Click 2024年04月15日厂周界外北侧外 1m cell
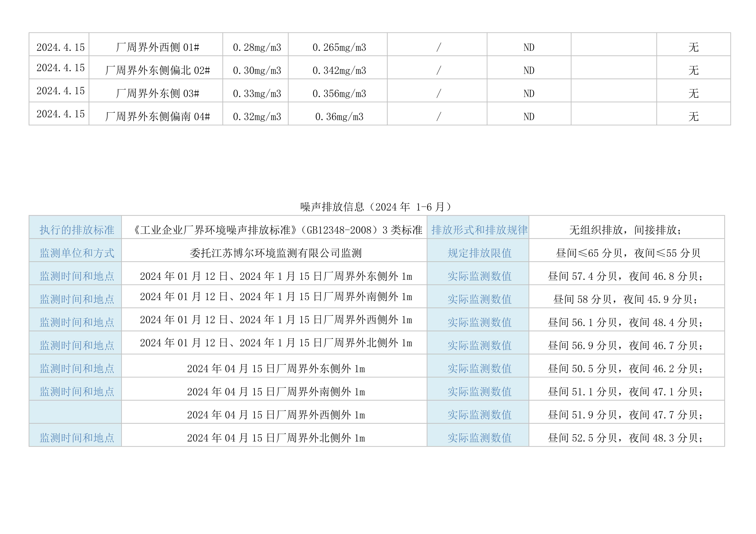Viewport: 756px width, 534px height. (276, 438)
